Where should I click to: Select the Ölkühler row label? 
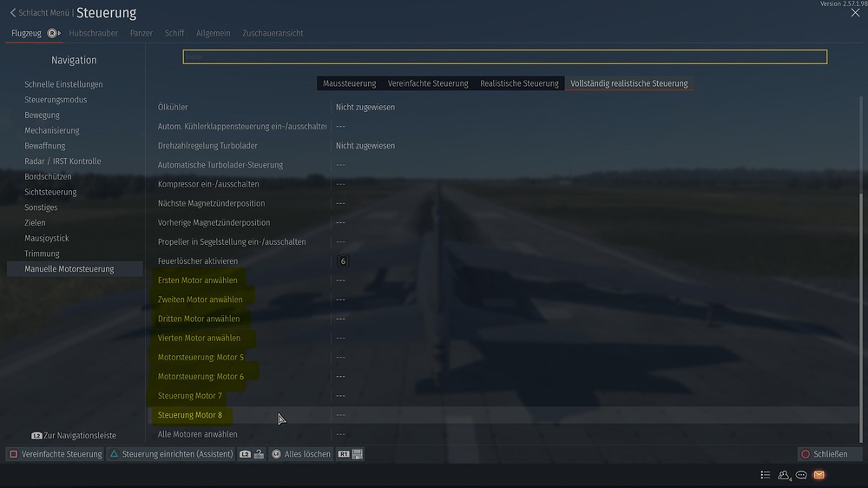173,108
